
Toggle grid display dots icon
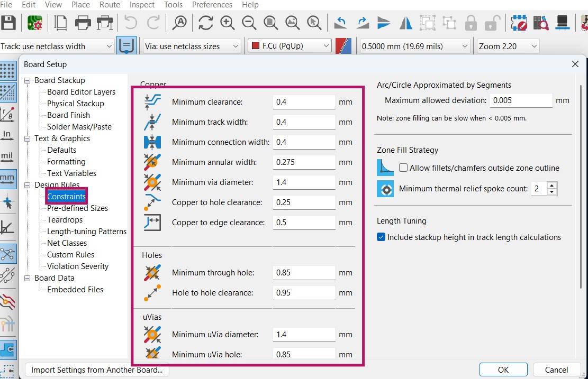click(x=7, y=71)
